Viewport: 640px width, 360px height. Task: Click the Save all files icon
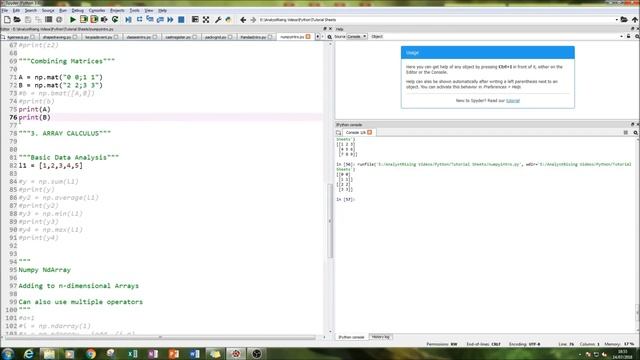(x=38, y=20)
